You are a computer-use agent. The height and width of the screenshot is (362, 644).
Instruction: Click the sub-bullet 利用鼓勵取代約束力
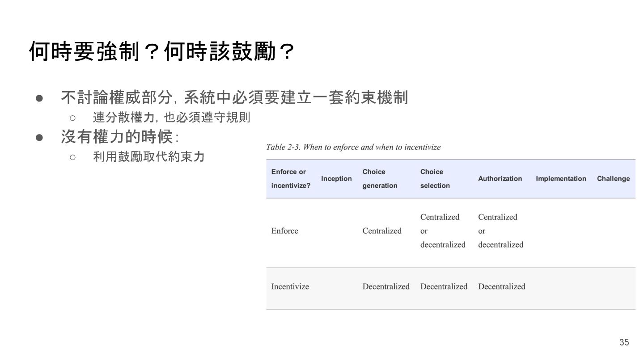tap(149, 156)
